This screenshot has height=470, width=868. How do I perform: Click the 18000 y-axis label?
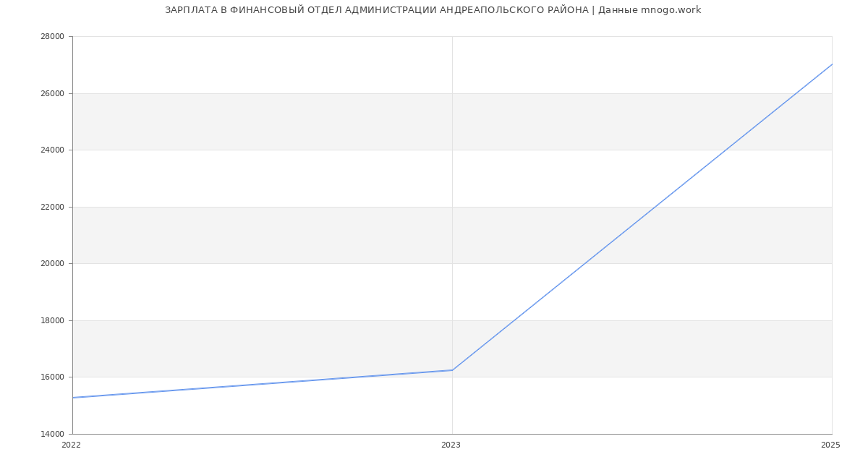tap(54, 320)
